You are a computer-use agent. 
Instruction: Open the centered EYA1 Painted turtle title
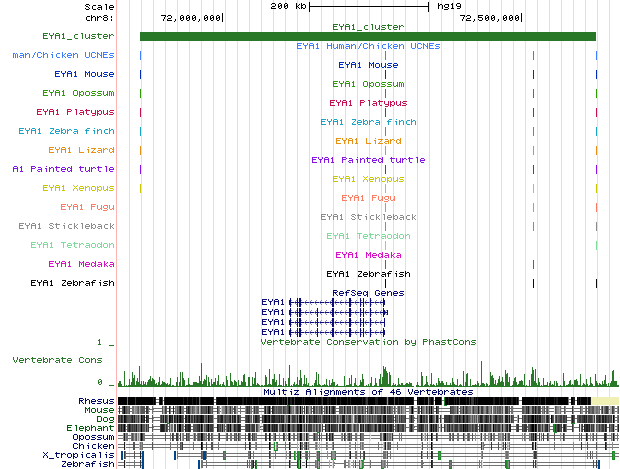pos(368,160)
